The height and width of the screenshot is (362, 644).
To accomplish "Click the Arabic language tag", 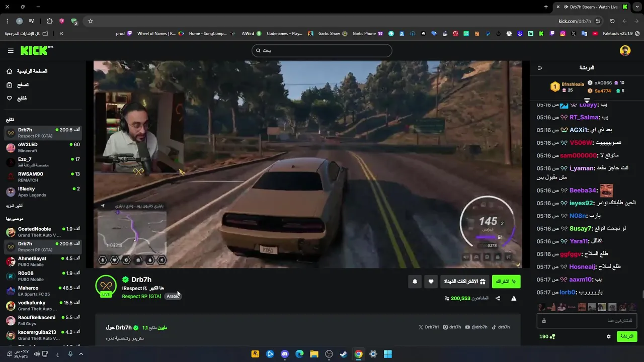I will (x=173, y=296).
